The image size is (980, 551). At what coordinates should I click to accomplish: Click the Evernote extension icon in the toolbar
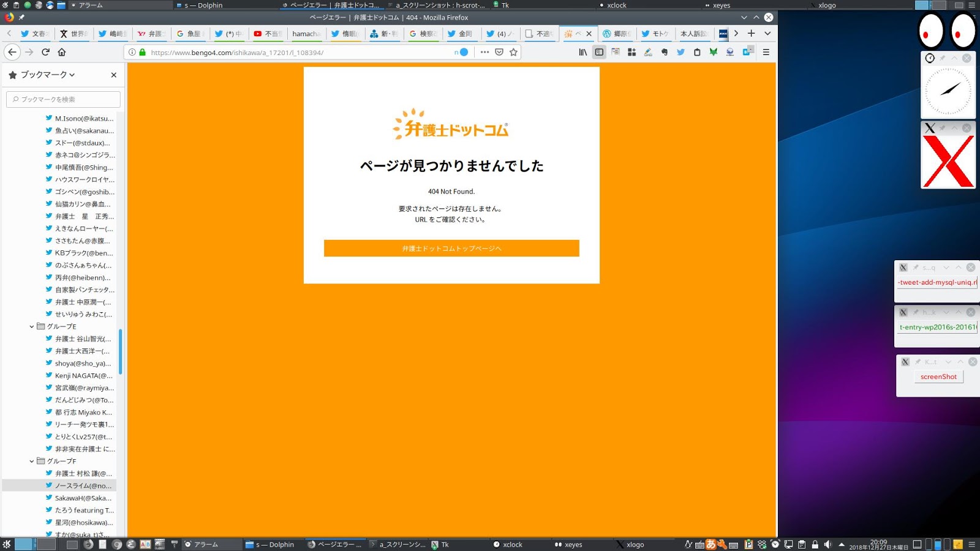coord(664,52)
